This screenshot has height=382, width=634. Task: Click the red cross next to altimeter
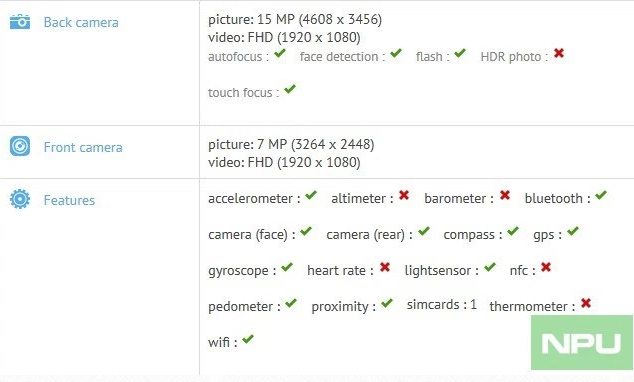click(x=404, y=195)
